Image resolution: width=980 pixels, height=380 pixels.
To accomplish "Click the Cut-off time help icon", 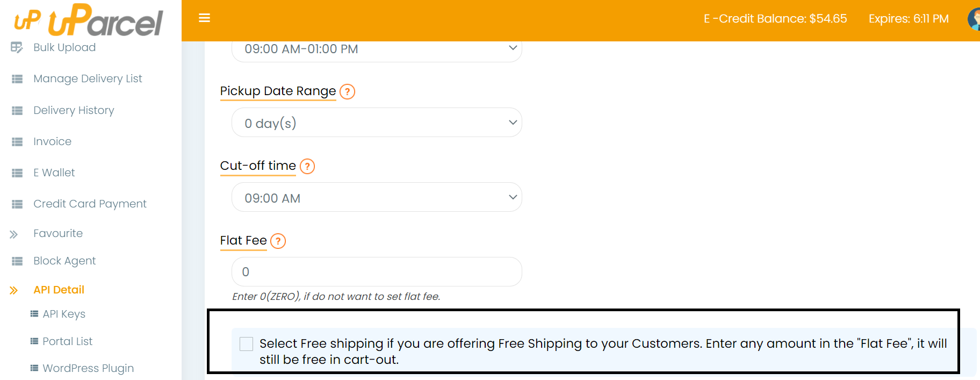I will [307, 167].
